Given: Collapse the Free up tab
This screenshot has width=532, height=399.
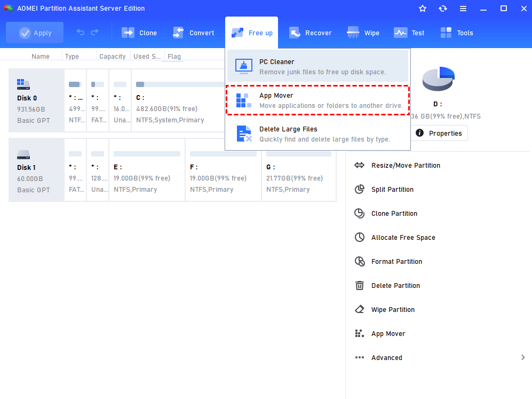Looking at the screenshot, I should pos(251,33).
